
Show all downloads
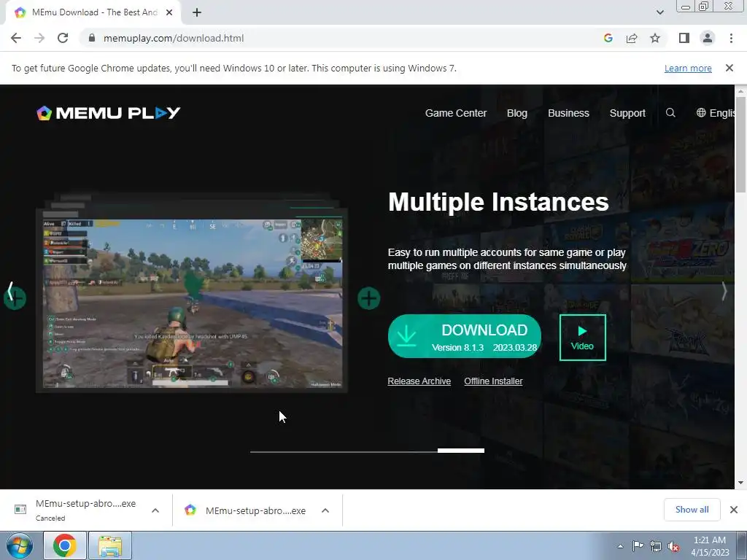pos(692,510)
